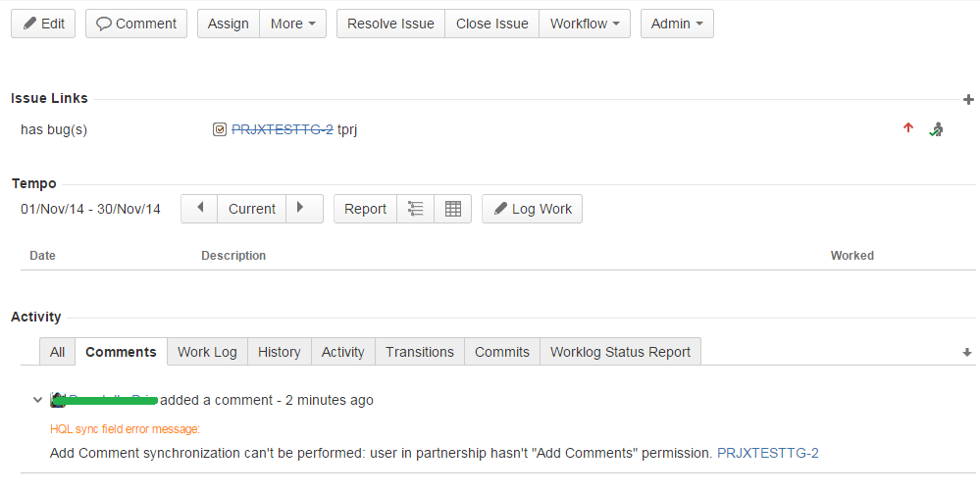Click the Tempo list view icon
Image resolution: width=980 pixels, height=493 pixels.
tap(415, 209)
